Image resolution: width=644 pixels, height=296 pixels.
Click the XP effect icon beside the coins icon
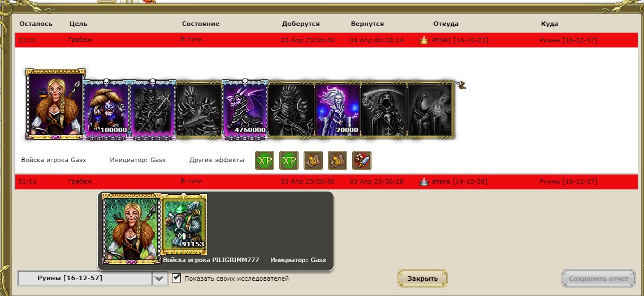click(289, 160)
